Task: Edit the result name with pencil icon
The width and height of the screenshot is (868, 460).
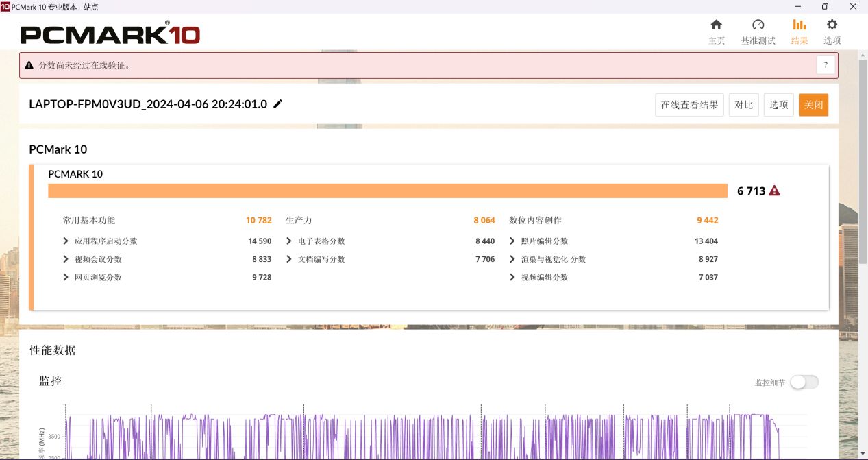Action: pos(277,104)
